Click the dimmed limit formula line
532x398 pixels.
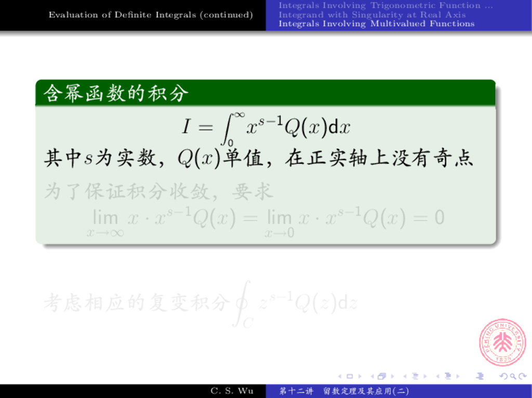pyautogui.click(x=265, y=222)
